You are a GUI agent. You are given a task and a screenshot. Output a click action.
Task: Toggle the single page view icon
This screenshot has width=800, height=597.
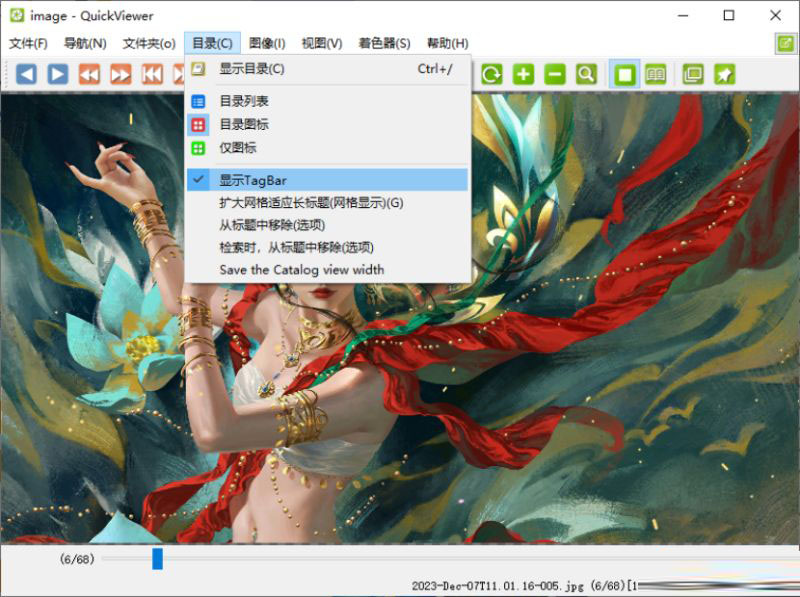point(624,74)
